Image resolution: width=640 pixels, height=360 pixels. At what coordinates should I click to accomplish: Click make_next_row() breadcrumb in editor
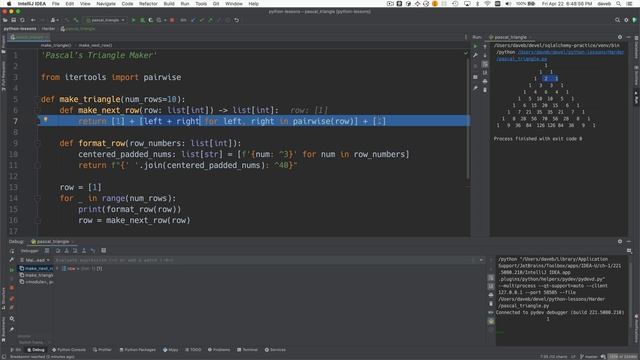tap(95, 45)
